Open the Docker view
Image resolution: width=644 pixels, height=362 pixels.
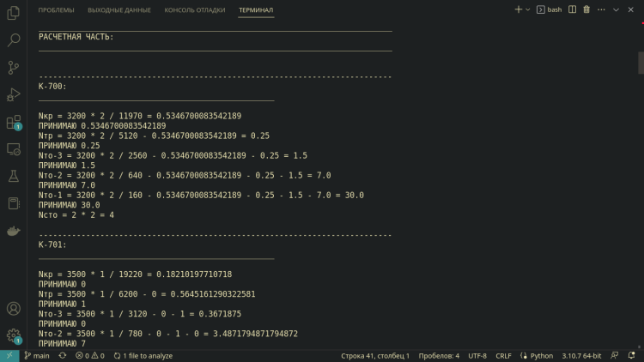tap(13, 231)
